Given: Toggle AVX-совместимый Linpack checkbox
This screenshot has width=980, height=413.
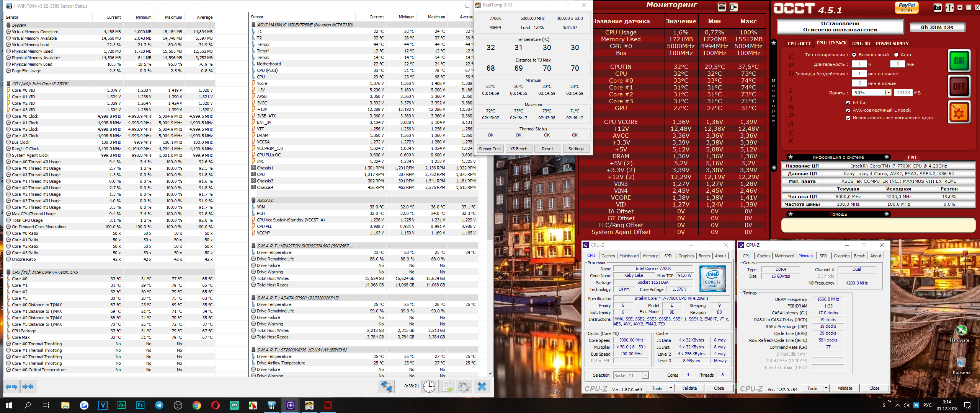Looking at the screenshot, I should (x=848, y=110).
